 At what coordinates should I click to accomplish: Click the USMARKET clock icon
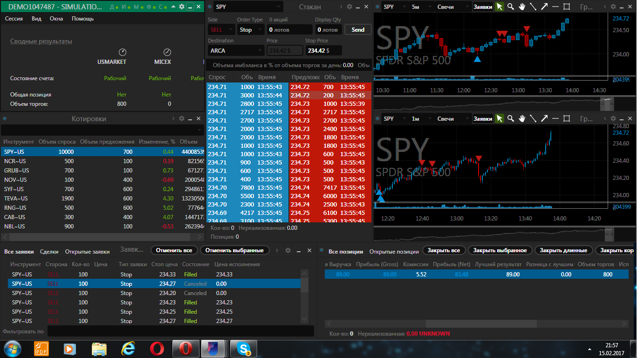click(123, 52)
